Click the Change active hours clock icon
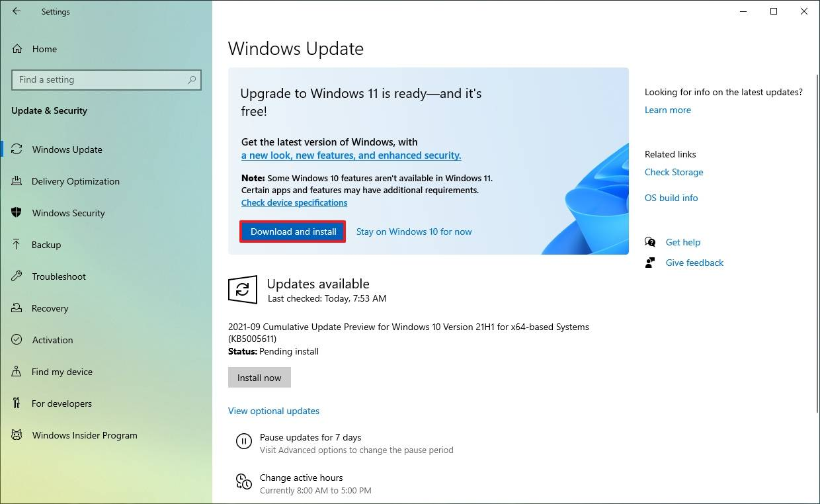The height and width of the screenshot is (504, 820). [244, 482]
